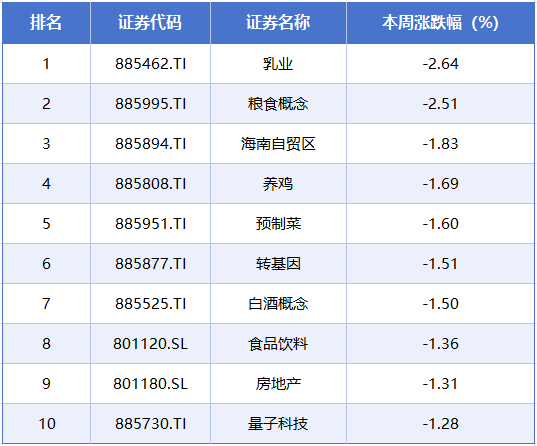Click the 证券名称 column header
This screenshot has width=537, height=446.
[278, 23]
